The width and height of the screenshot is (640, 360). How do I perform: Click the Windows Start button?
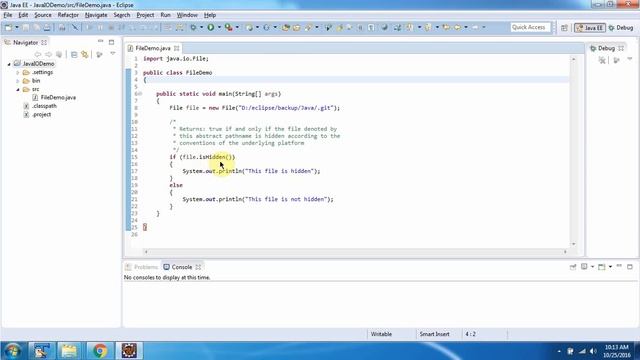[x=12, y=351]
